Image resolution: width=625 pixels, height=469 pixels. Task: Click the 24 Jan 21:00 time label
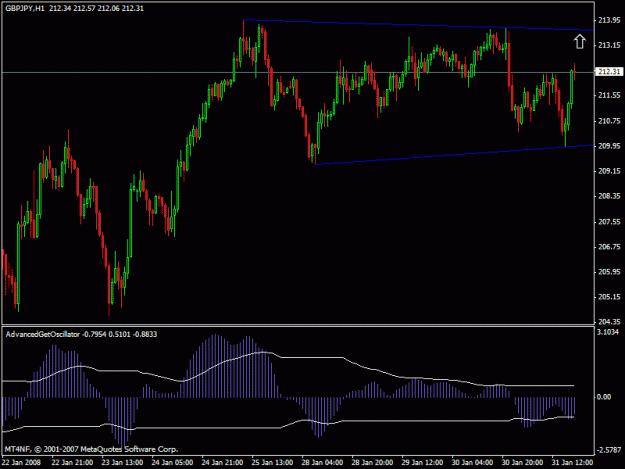222,463
